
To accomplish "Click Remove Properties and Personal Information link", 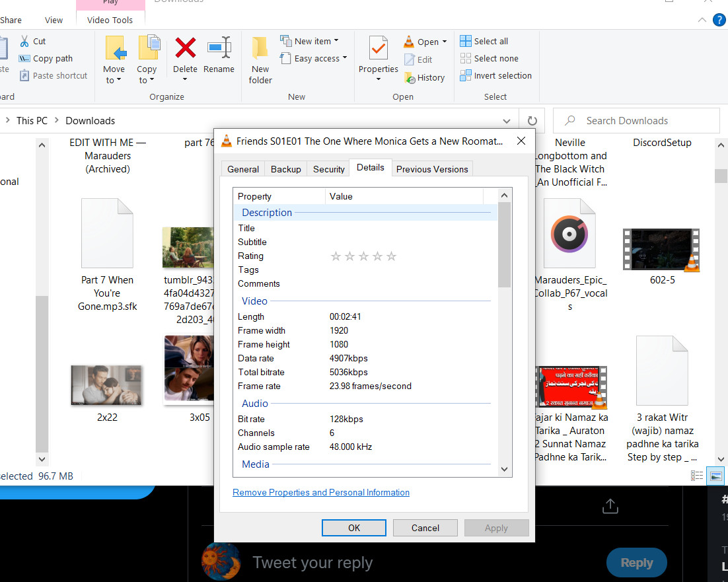I will [321, 492].
